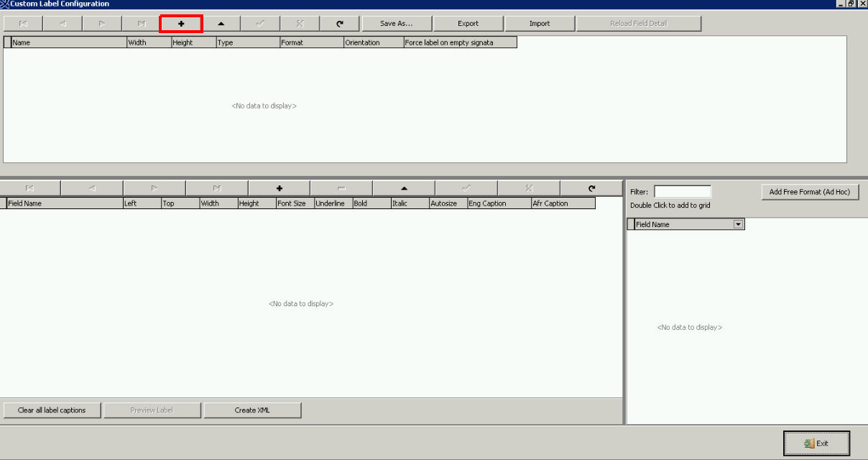Focus the Filter input field
868x460 pixels.
pos(683,192)
